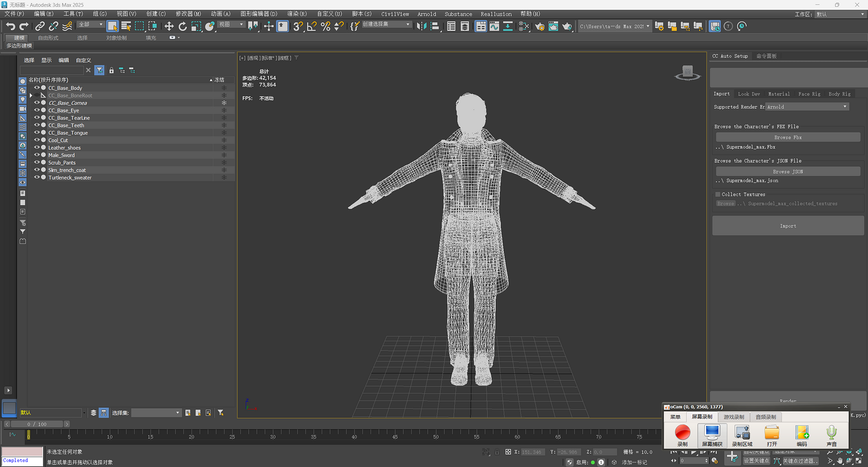Click the Display Lights filter icon
This screenshot has width=868, height=467.
(23, 100)
